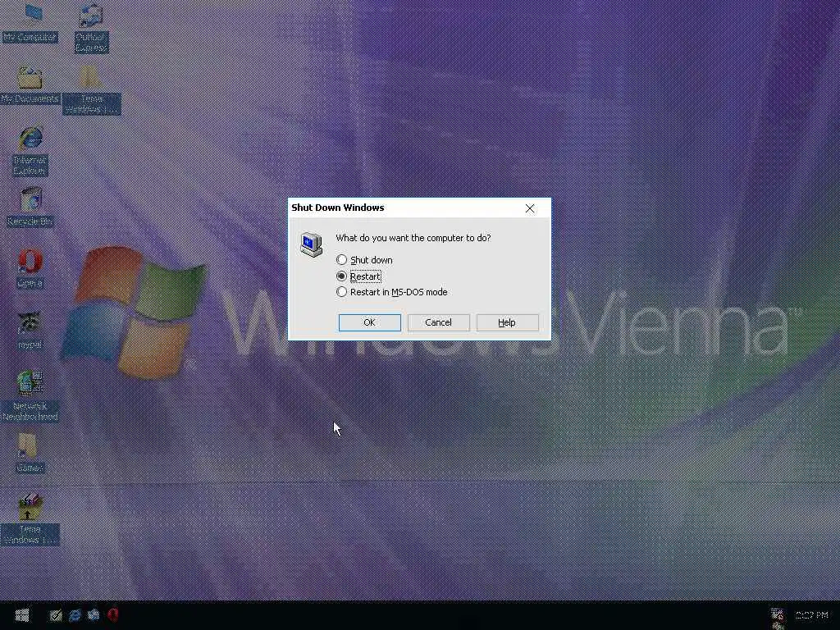
Task: Open Outlook Express desktop icon
Action: (91, 27)
